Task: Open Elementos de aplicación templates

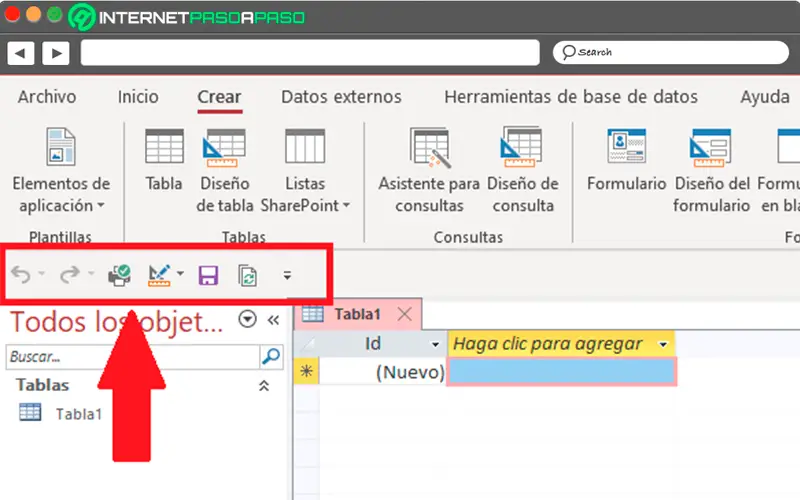Action: tap(61, 171)
